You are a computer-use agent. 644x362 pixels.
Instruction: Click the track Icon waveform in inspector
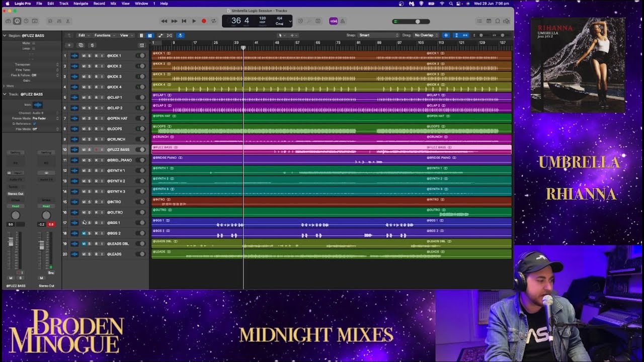coord(37,105)
